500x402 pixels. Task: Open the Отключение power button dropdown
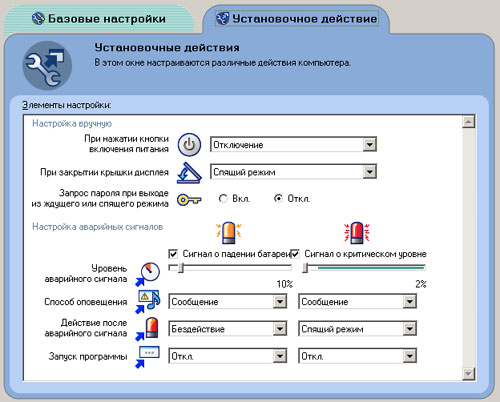click(293, 145)
